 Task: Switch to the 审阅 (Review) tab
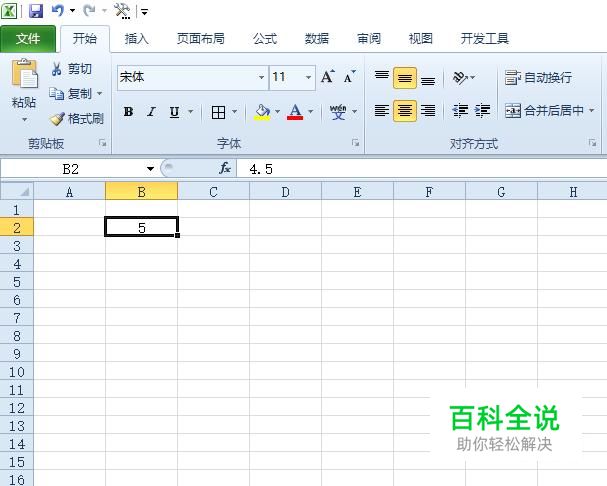(x=369, y=39)
